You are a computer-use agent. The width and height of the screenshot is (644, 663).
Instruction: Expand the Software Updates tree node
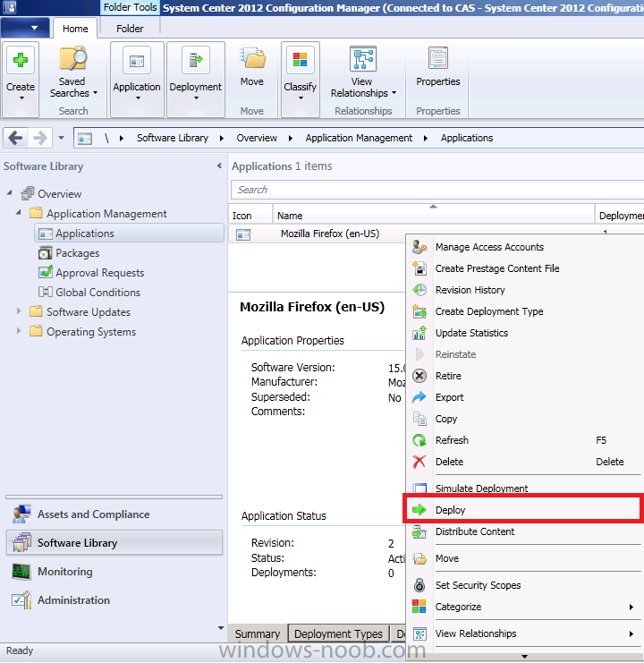(x=18, y=311)
